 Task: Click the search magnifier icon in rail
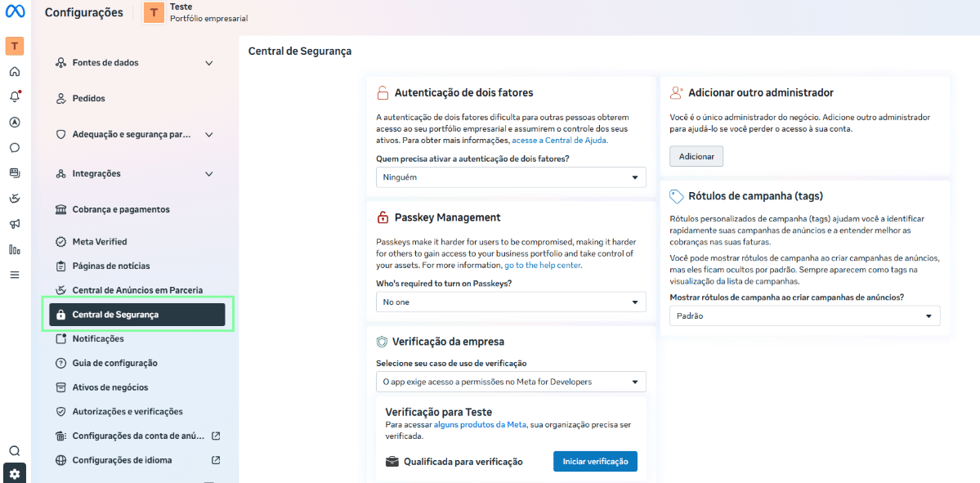coord(15,450)
